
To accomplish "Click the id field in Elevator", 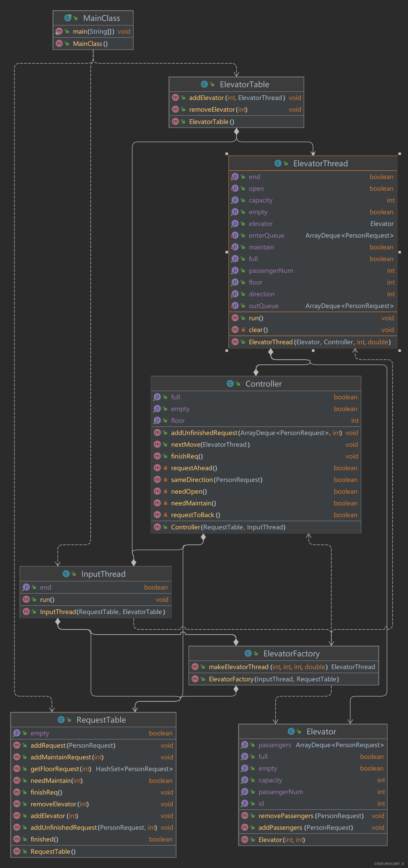I will coord(313,804).
